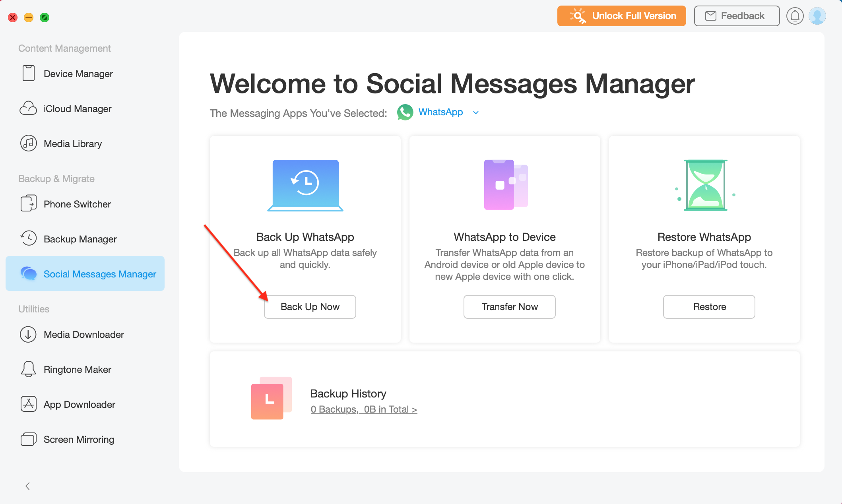Select the Screen Mirroring tool
The height and width of the screenshot is (504, 842).
[28, 439]
